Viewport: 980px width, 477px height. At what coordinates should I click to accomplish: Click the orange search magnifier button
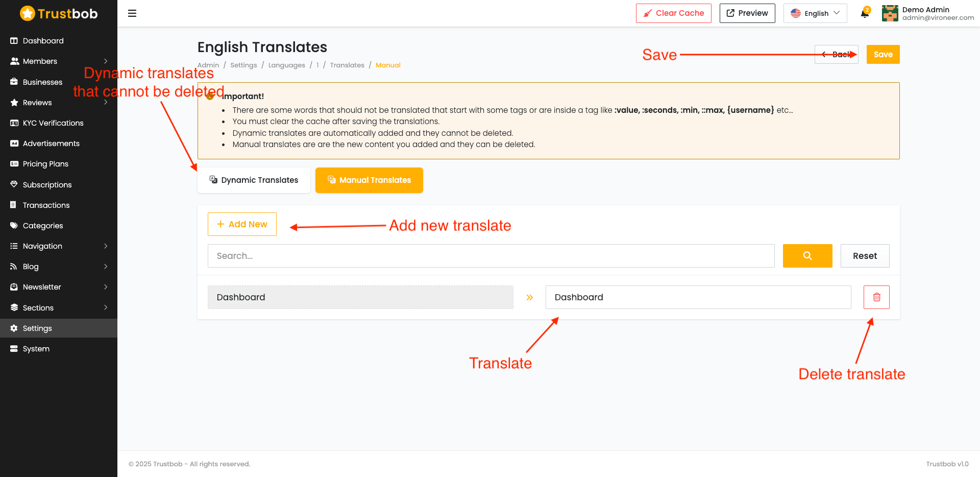[x=807, y=256]
